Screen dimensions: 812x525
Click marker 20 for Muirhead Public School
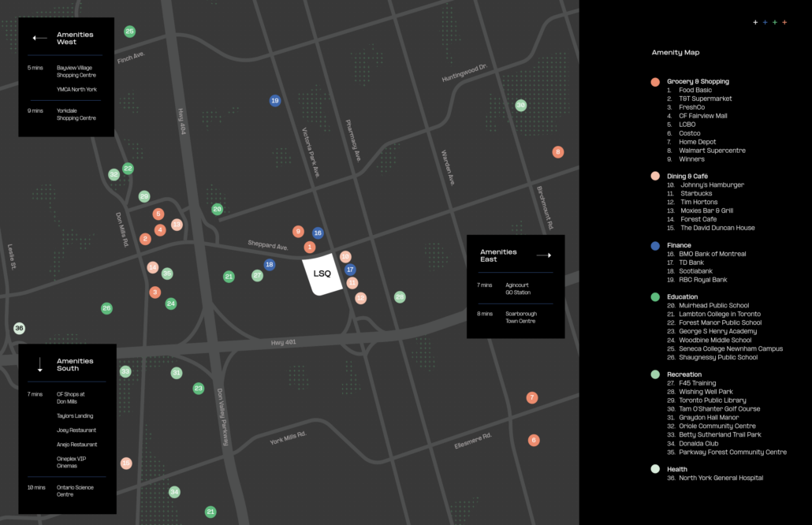point(217,209)
